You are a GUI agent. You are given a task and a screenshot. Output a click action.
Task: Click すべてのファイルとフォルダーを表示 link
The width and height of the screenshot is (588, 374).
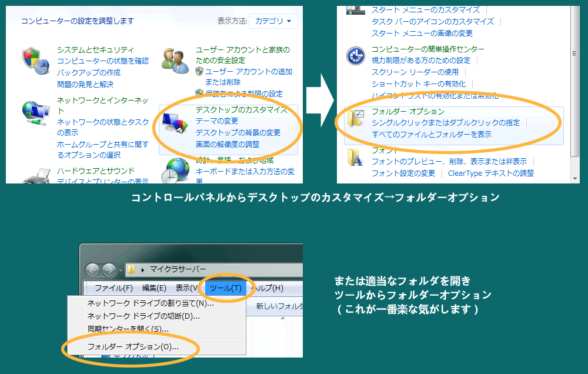pos(432,134)
